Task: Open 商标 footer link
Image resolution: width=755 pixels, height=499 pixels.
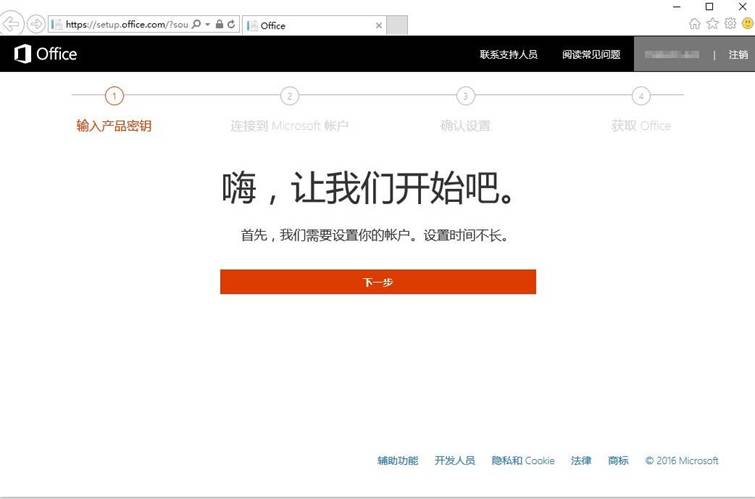Action: 618,460
